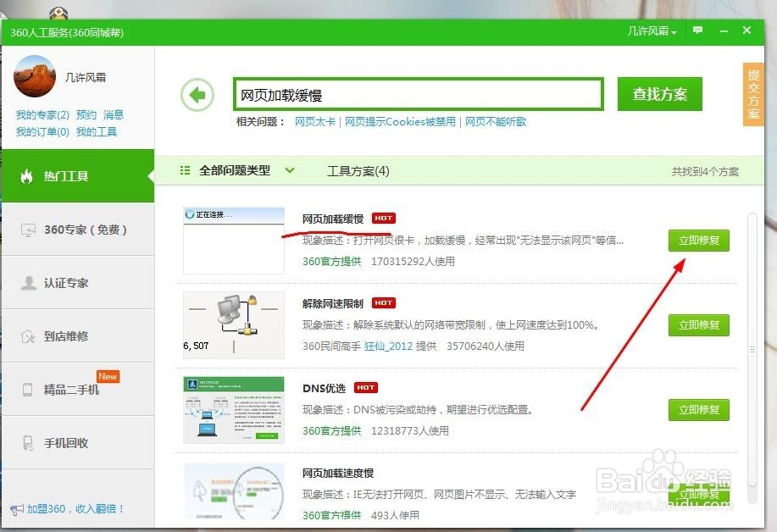Open the 提交方案 side tab

point(753,94)
